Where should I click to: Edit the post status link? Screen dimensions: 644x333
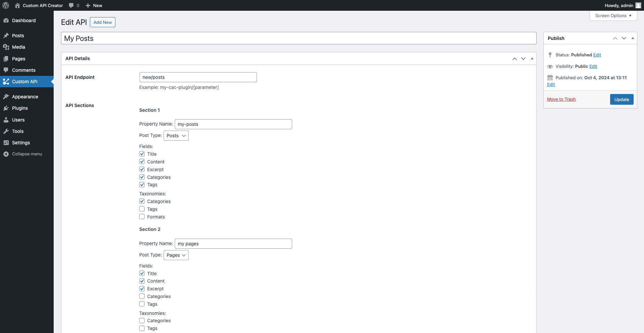tap(597, 55)
